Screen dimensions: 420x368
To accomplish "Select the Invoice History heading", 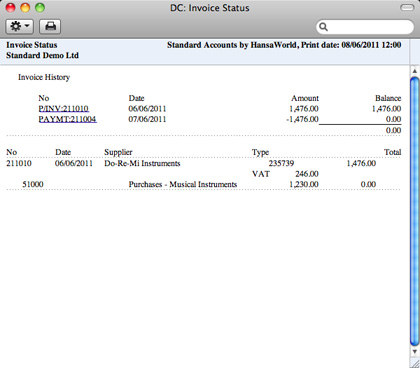I will click(x=44, y=77).
